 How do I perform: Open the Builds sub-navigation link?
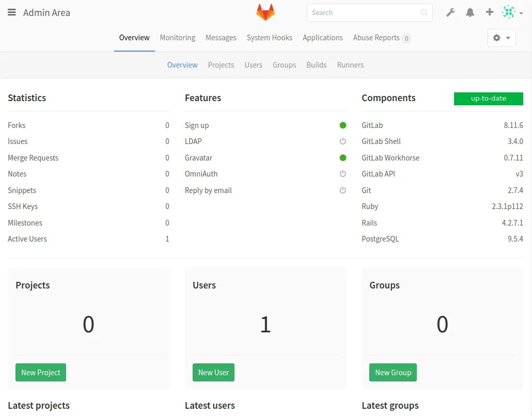coord(317,65)
